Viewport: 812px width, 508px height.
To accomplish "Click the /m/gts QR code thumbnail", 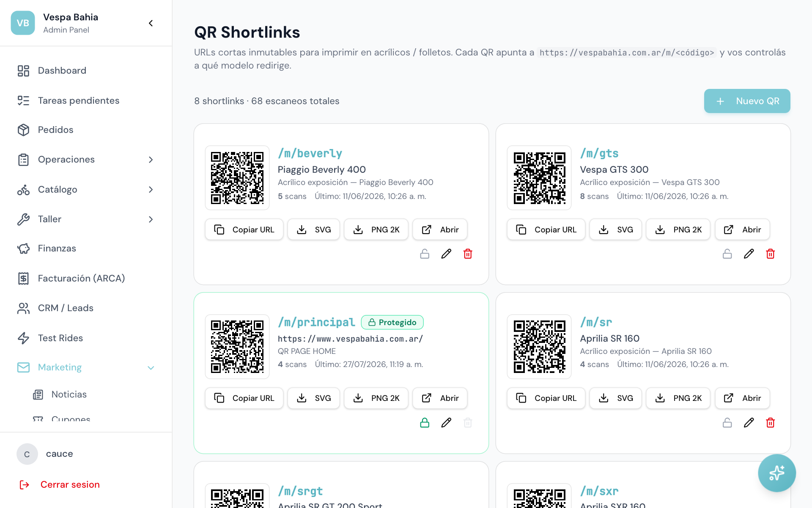I will (539, 178).
